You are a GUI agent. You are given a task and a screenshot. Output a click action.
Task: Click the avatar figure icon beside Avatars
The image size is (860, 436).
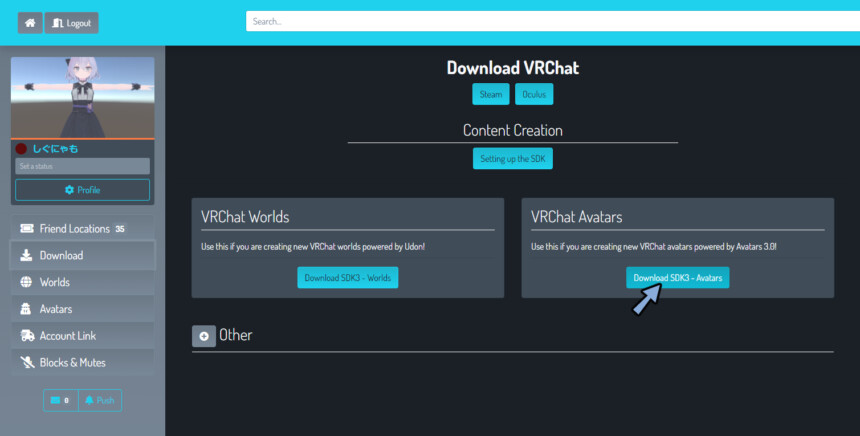26,309
